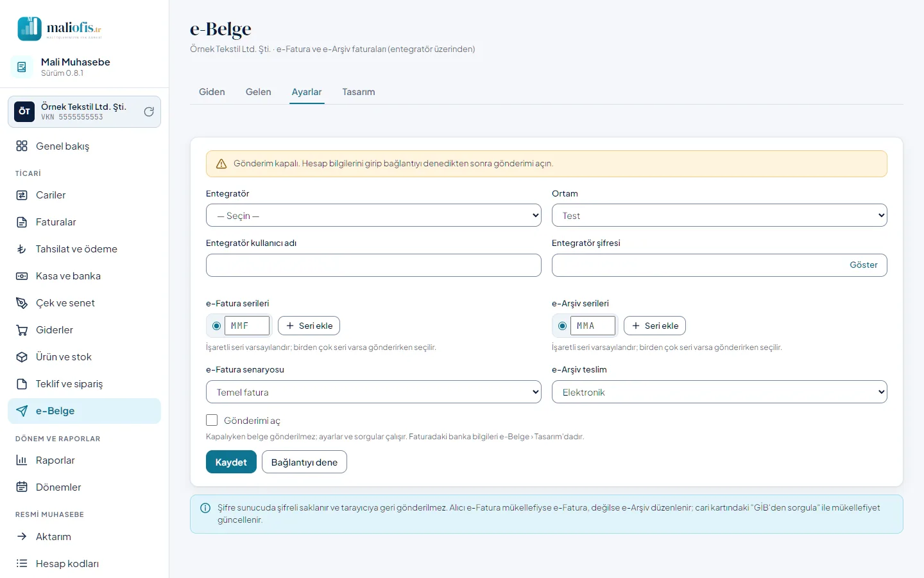
Task: Click the e-Belge paper plane icon
Action: (x=22, y=411)
